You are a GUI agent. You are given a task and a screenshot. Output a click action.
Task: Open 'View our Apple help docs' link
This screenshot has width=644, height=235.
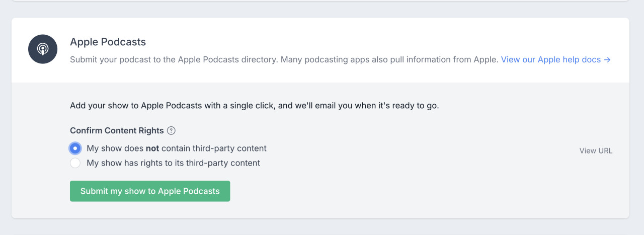tap(550, 59)
